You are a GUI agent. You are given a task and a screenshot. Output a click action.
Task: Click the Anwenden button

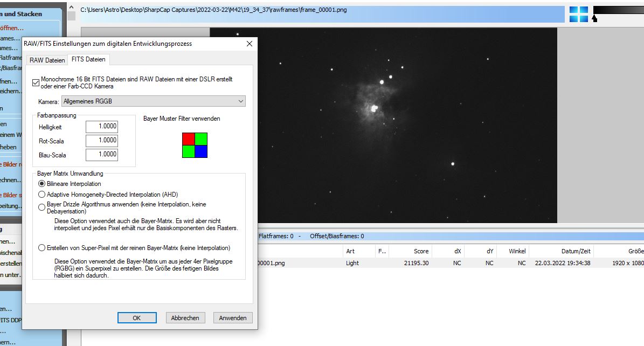pyautogui.click(x=233, y=317)
